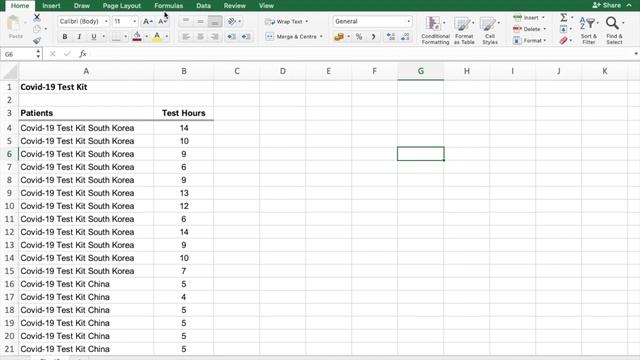Click the Borders icon
This screenshot has width=640, height=360.
(116, 37)
